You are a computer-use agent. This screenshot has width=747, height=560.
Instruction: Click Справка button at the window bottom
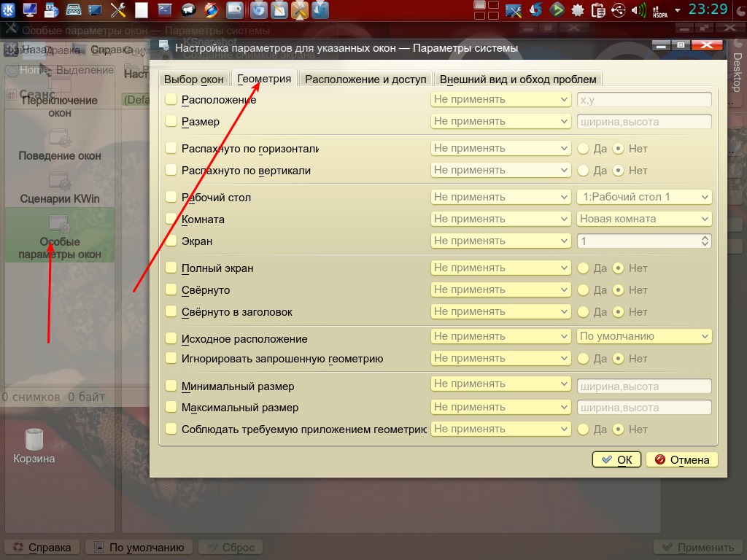[42, 548]
